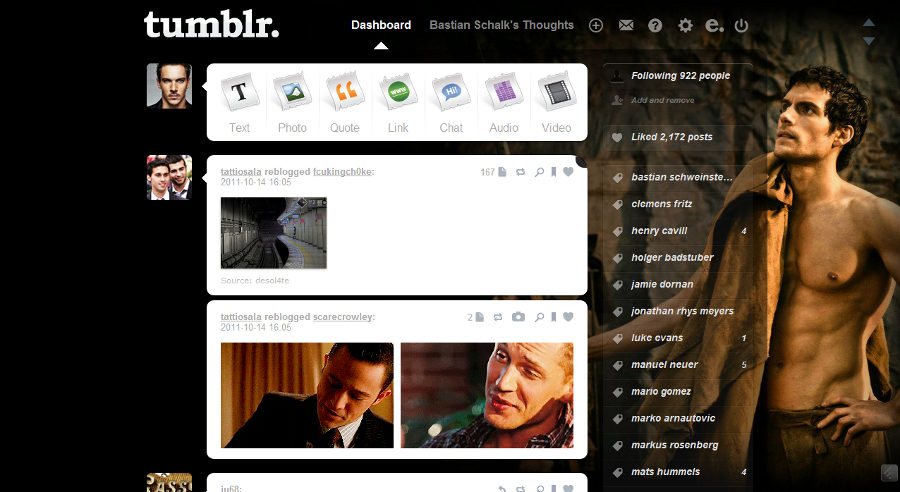Screen dimensions: 900x492
Task: Open Liked 2,172 posts
Action: [x=672, y=137]
